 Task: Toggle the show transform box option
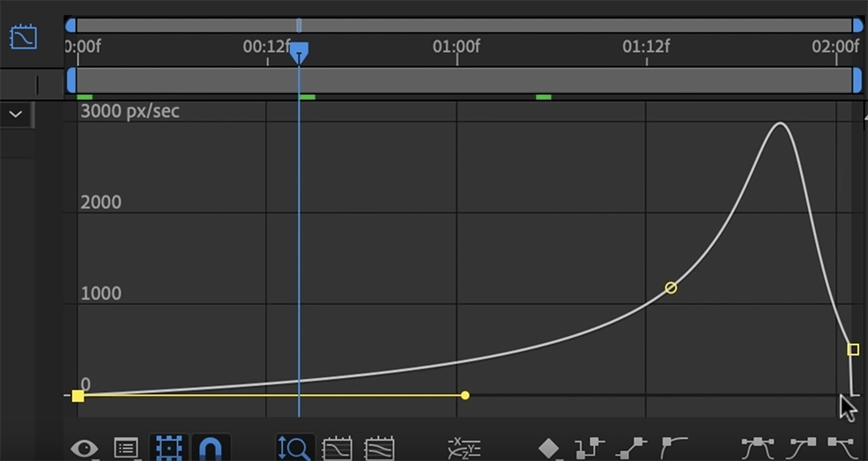(x=169, y=449)
